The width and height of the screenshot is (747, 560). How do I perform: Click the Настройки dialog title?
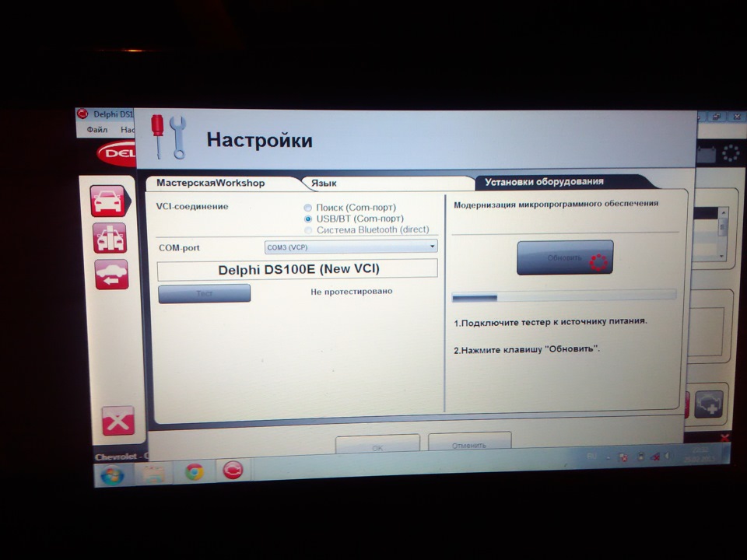260,140
